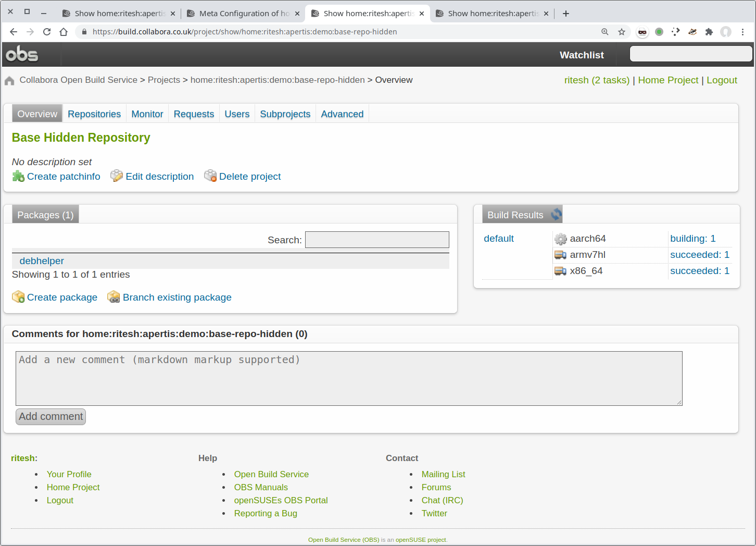Click the Home Project link in the top bar
The width and height of the screenshot is (756, 546).
[x=668, y=80]
